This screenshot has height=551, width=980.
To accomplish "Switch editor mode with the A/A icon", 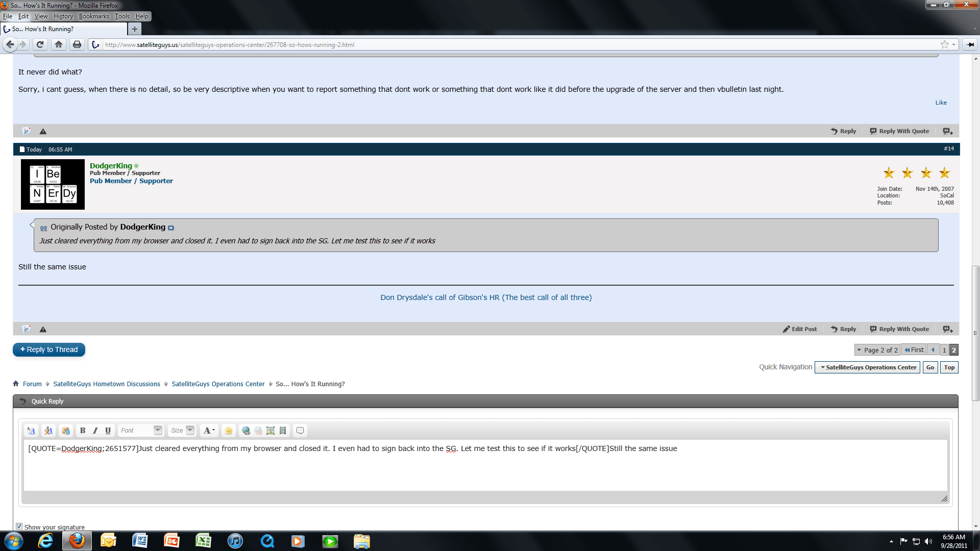I will 31,431.
